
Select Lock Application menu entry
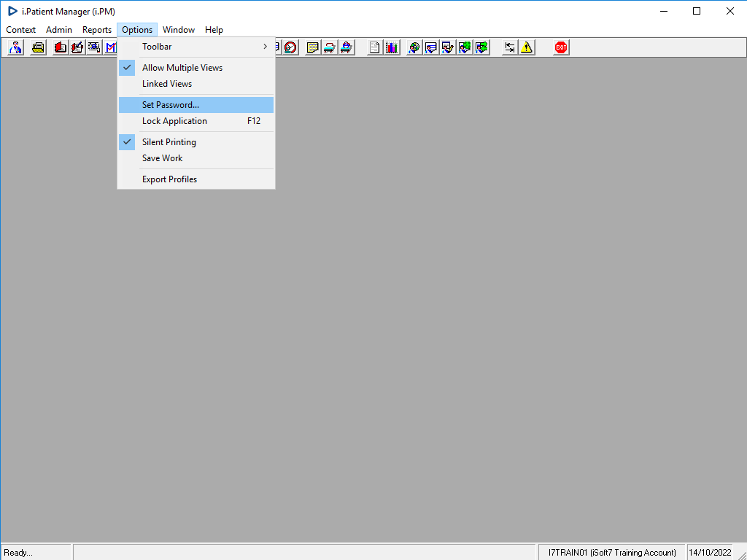coord(196,121)
